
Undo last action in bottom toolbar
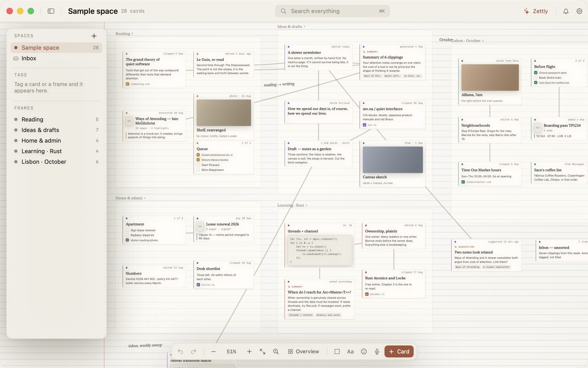coord(180,351)
